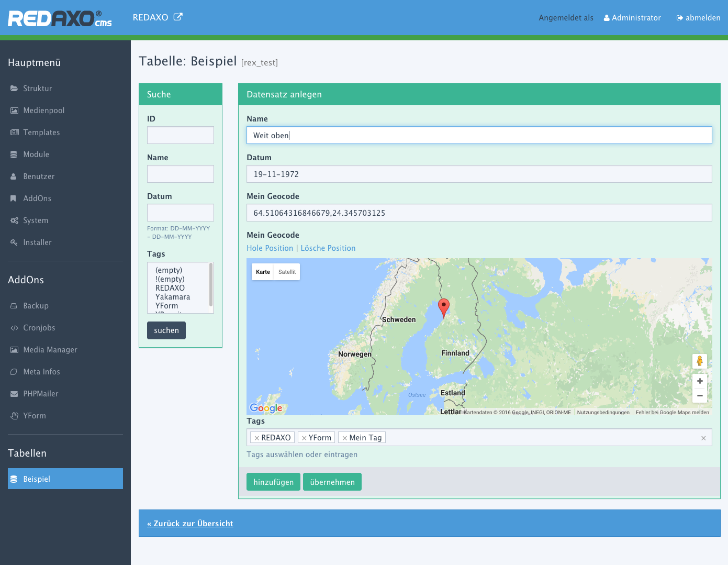Click the Beispiel table database icon

coord(14,479)
